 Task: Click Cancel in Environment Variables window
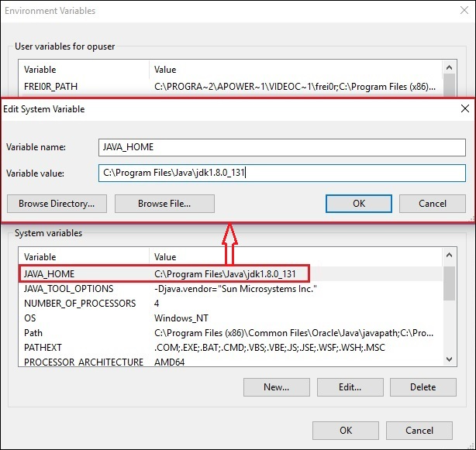[419, 431]
